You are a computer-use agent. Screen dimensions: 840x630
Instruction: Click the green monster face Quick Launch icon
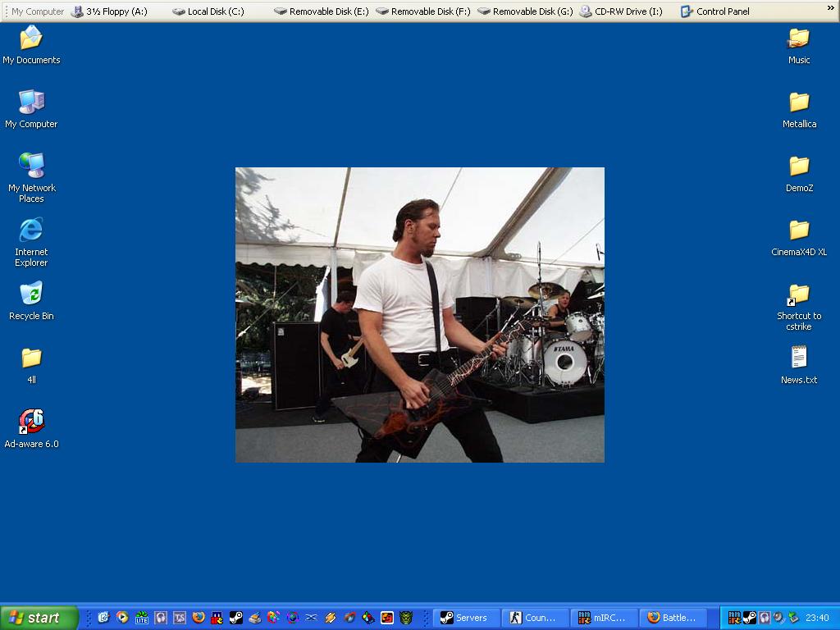(406, 618)
